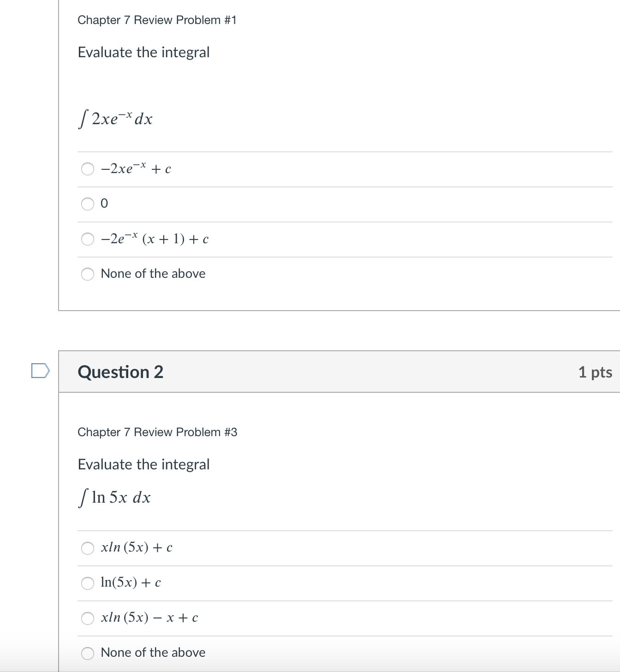This screenshot has width=620, height=672.
Task: Select None of the above for Problem #1
Action: (x=88, y=274)
